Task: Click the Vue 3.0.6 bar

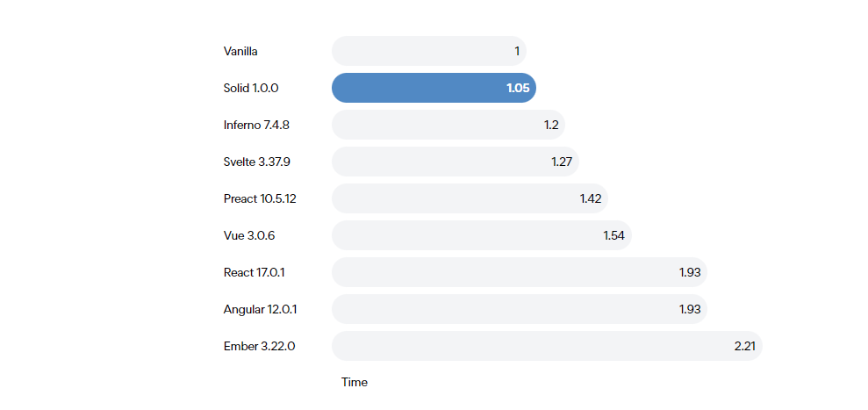Action: click(x=482, y=235)
